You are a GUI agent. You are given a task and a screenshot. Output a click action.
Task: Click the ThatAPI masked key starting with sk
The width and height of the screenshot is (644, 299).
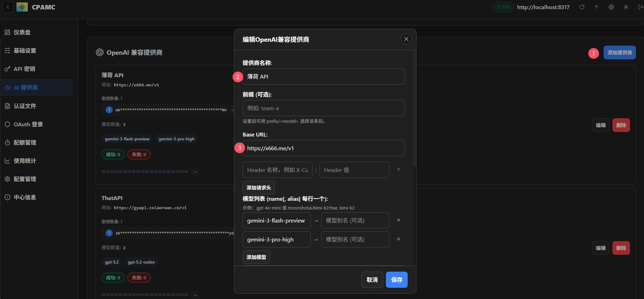coord(175,233)
